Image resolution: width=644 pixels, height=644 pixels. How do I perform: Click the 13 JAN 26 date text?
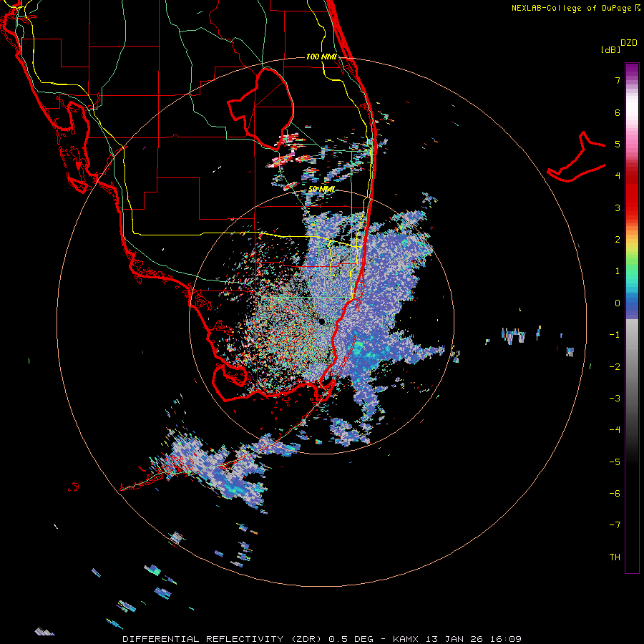(x=454, y=639)
